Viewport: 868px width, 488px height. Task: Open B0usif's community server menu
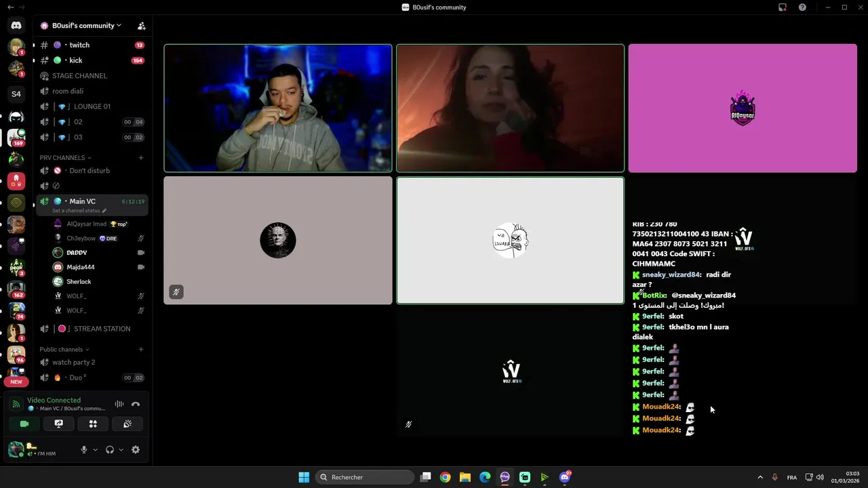point(81,26)
